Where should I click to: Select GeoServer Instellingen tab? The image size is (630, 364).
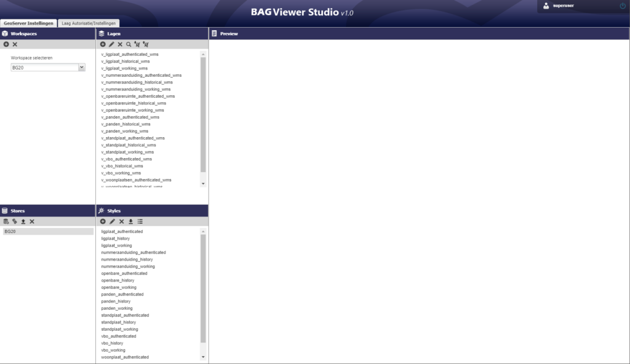[28, 23]
